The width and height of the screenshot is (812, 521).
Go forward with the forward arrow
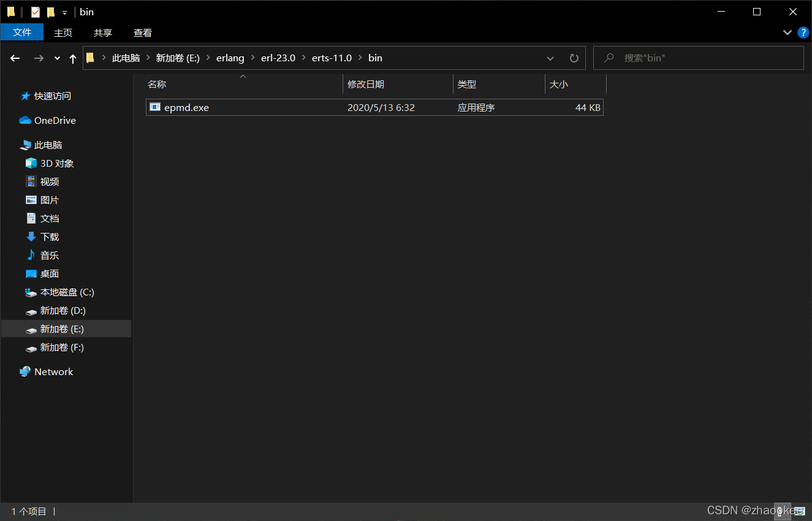(x=39, y=58)
